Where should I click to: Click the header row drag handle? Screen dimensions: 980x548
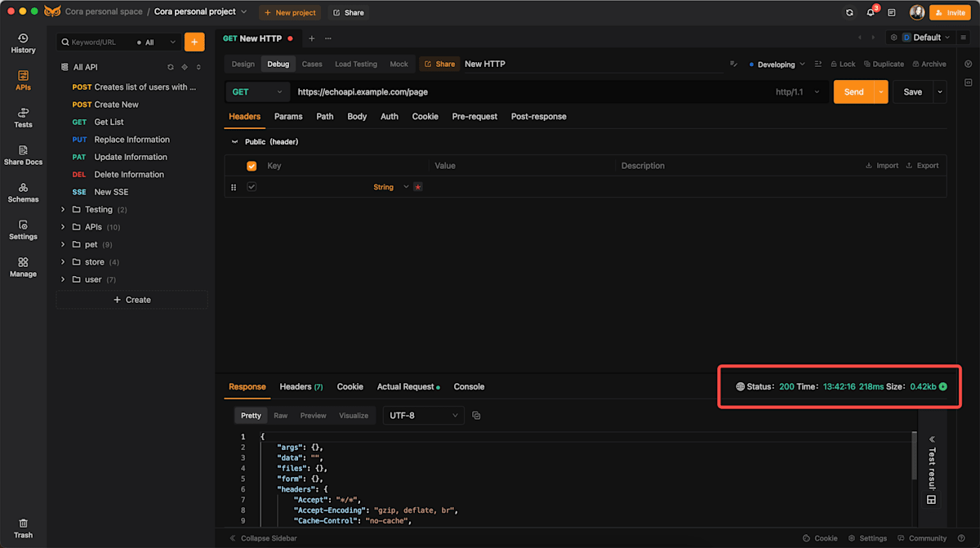click(234, 187)
